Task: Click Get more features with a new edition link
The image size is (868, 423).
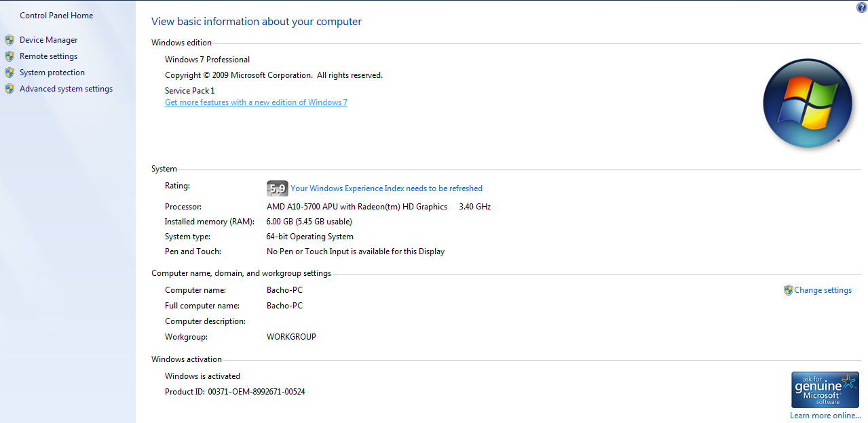Action: 256,102
